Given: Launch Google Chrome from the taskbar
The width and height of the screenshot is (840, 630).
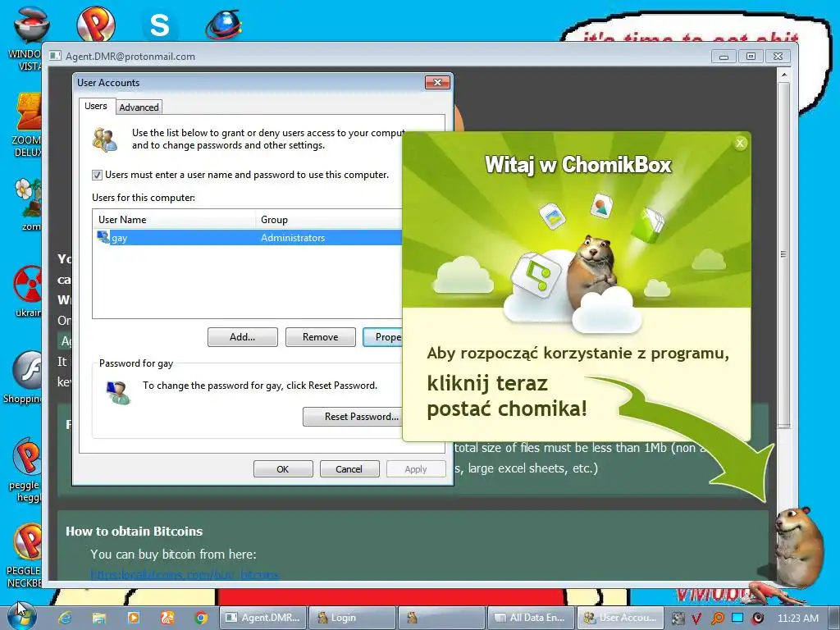Looking at the screenshot, I should coord(202,618).
